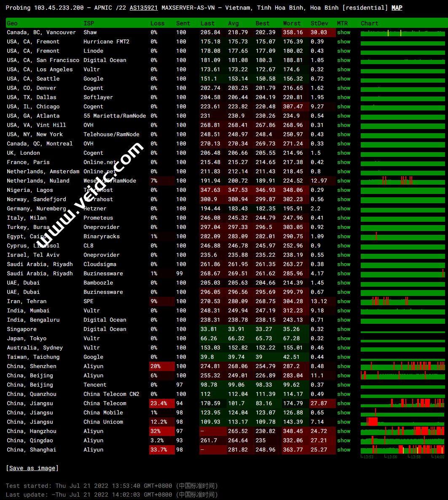The height and width of the screenshot is (500, 448).
Task: Show MTR for Dallas Softlayer row
Action: [x=344, y=97]
